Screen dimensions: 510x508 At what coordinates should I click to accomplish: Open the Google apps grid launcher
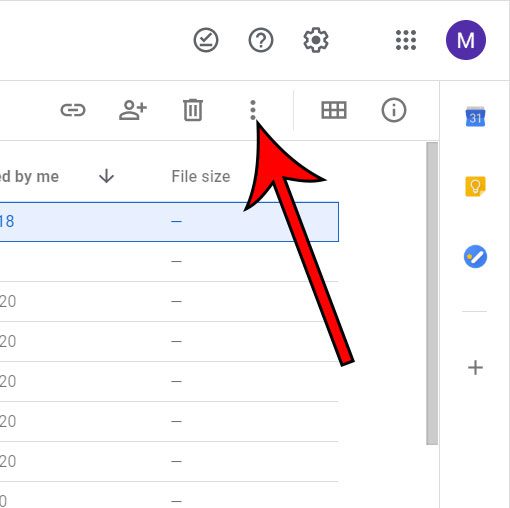(406, 40)
